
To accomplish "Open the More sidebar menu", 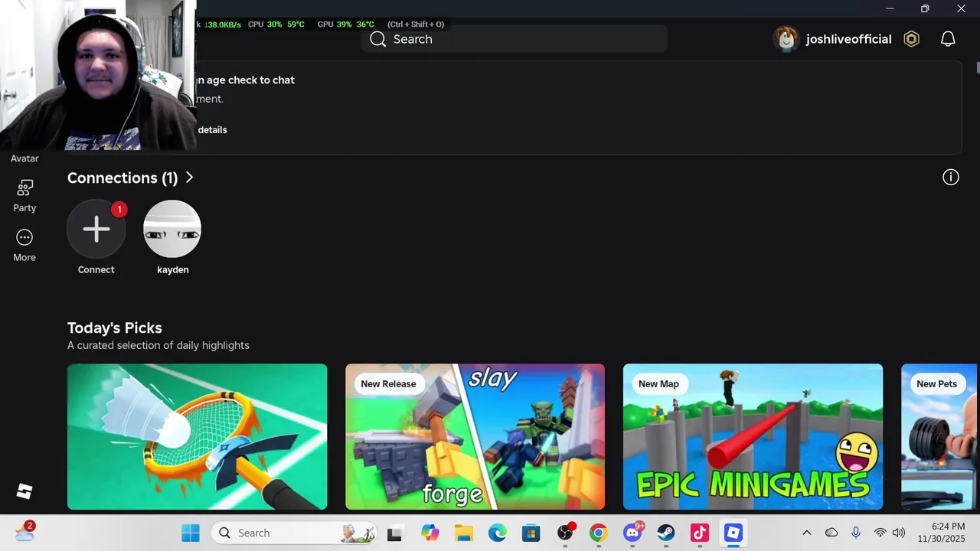I will 24,238.
